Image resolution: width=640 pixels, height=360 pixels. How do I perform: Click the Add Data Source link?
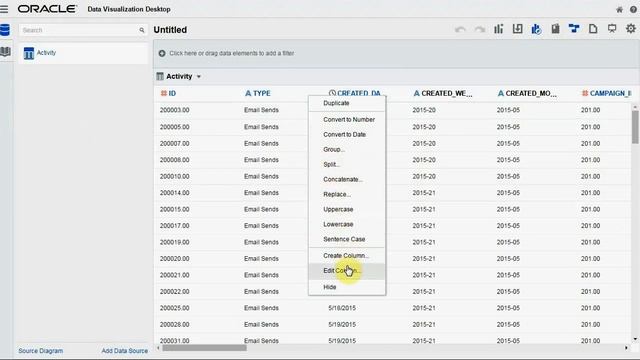click(124, 351)
